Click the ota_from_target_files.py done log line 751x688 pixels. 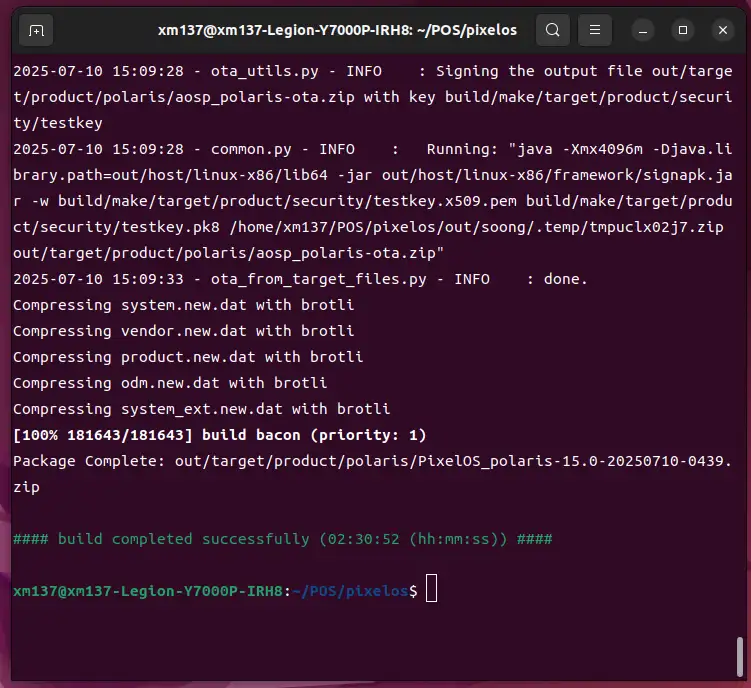(300, 279)
